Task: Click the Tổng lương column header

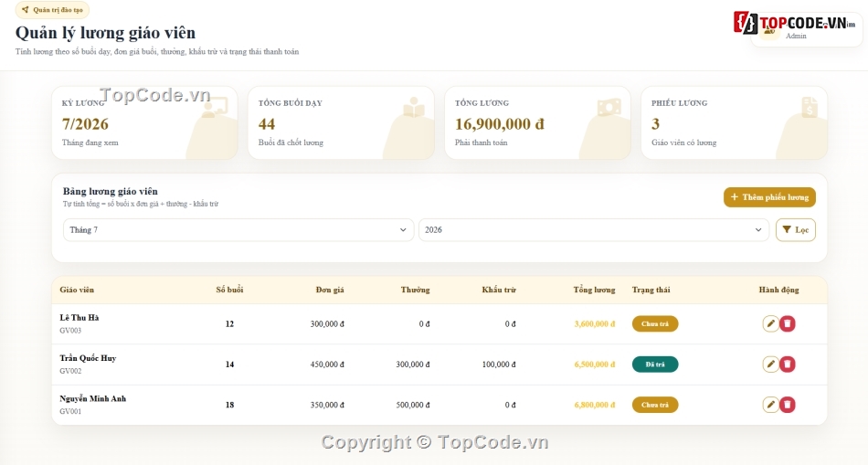Action: point(594,290)
